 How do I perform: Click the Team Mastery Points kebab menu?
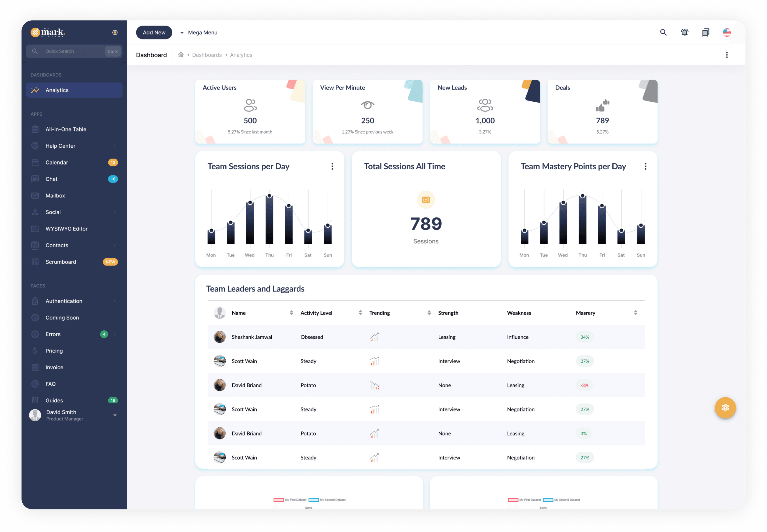(x=645, y=166)
